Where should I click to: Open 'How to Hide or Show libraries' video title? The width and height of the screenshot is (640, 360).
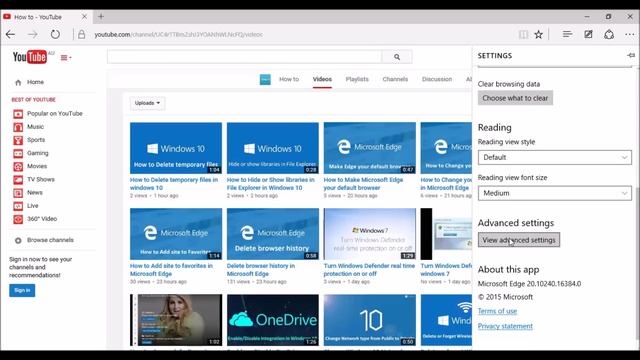pos(271,184)
